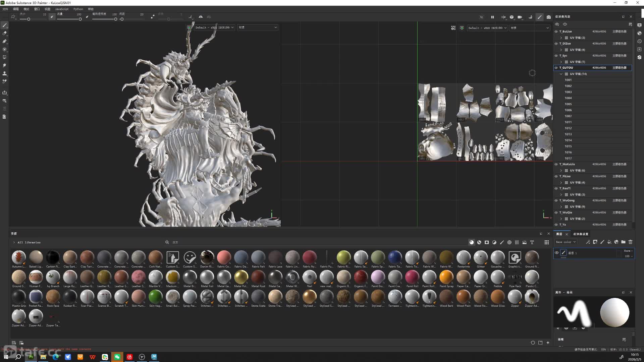The height and width of the screenshot is (362, 644).
Task: Select UV tile 1005 in list
Action: click(x=568, y=104)
